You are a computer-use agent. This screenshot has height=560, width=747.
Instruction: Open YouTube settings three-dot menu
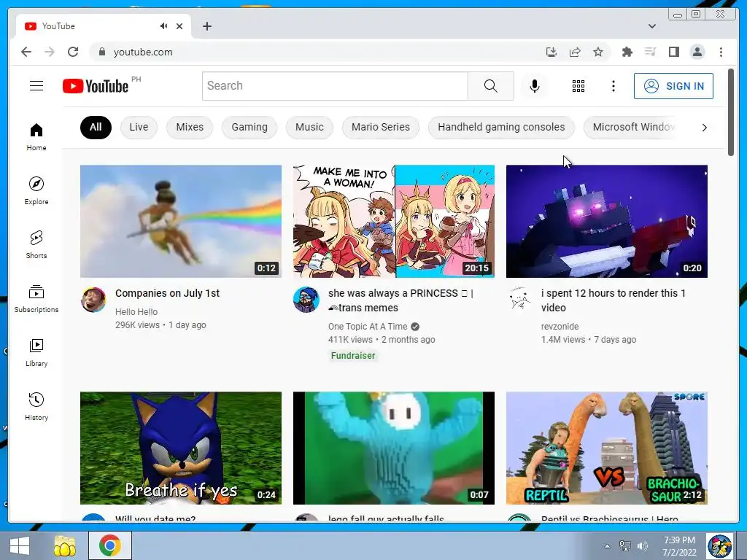613,86
